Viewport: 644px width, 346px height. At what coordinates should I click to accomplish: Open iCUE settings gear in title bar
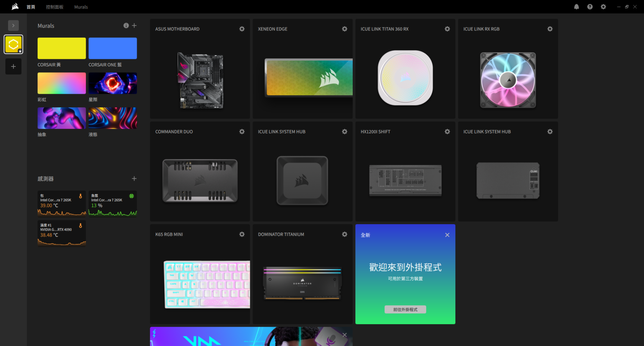tap(603, 7)
